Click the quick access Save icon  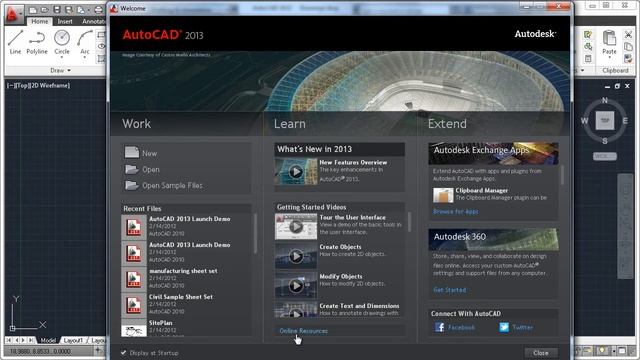pyautogui.click(x=58, y=10)
